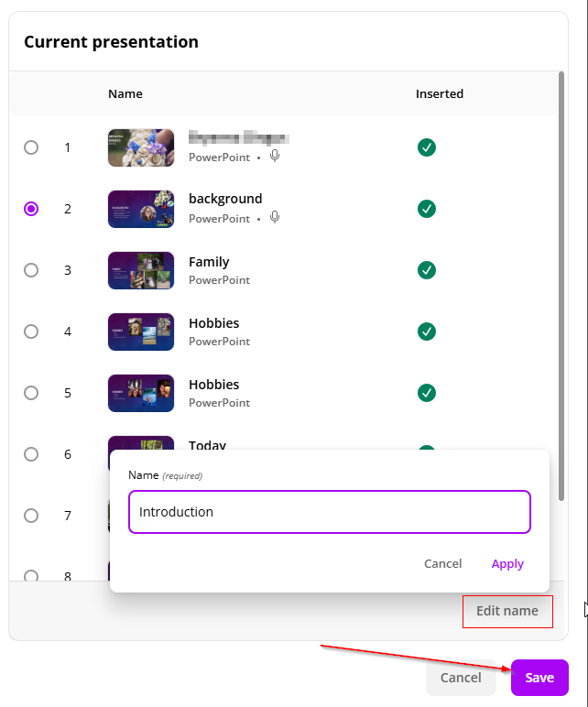
Task: Select the radio button for slide 3 Family
Action: (x=31, y=270)
